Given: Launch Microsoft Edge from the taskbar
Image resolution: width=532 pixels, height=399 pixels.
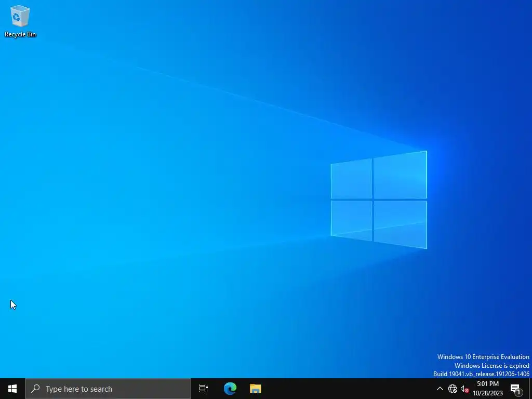Looking at the screenshot, I should 230,389.
